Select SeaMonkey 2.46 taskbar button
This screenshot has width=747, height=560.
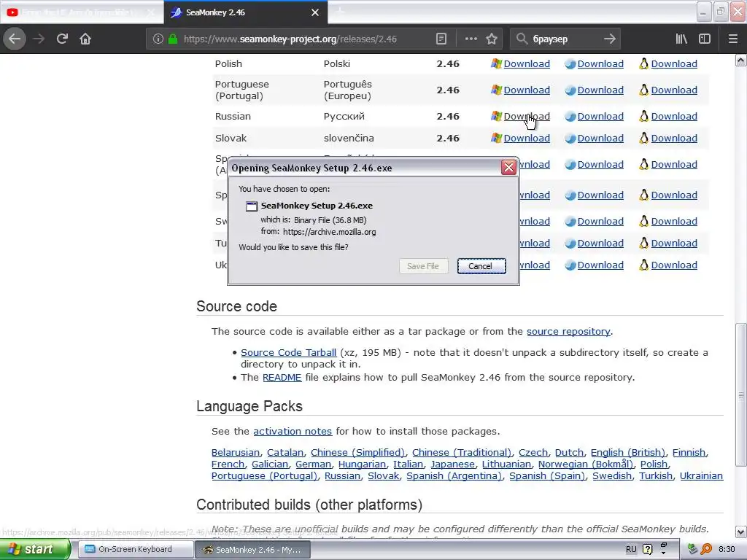tap(253, 550)
